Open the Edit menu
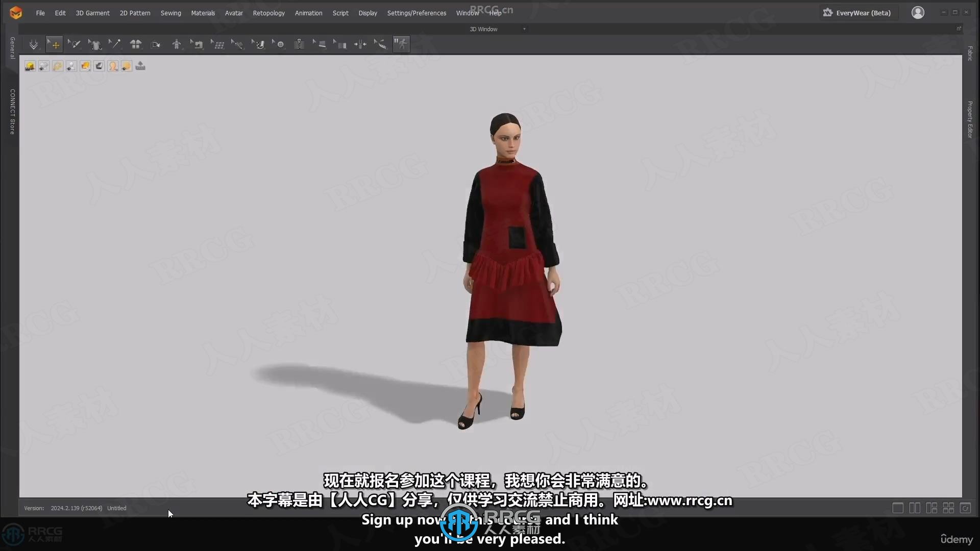Image resolution: width=980 pixels, height=551 pixels. pyautogui.click(x=60, y=13)
